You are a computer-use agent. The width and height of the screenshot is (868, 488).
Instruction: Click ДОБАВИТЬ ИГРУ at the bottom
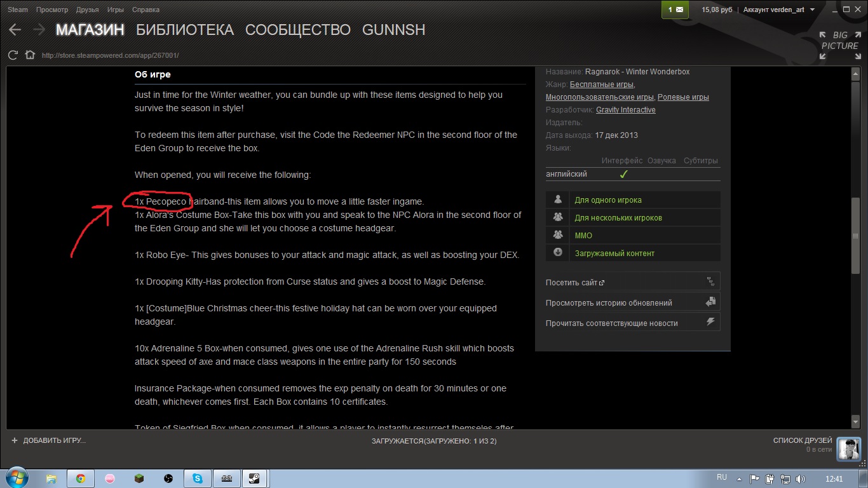[55, 440]
